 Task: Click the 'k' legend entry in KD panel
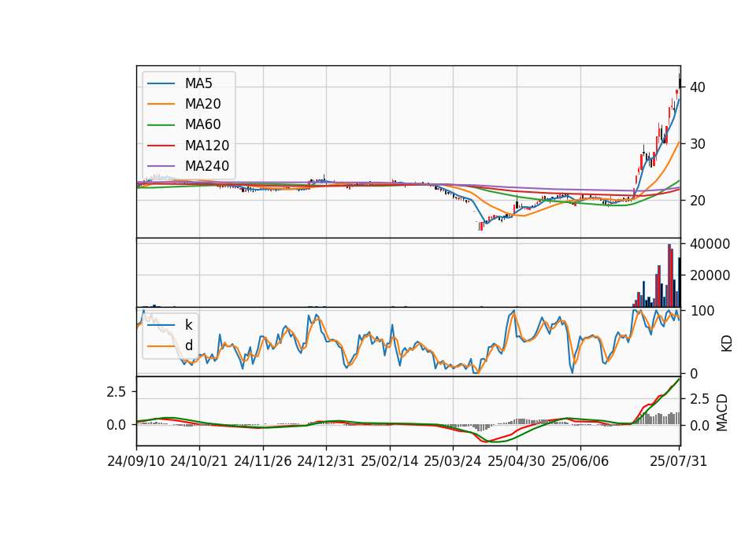(x=188, y=325)
